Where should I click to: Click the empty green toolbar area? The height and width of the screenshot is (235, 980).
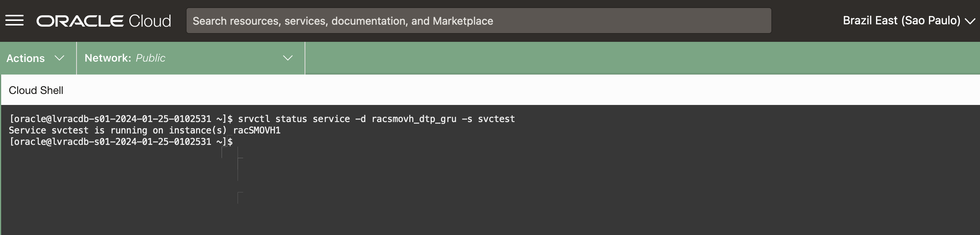(x=640, y=58)
